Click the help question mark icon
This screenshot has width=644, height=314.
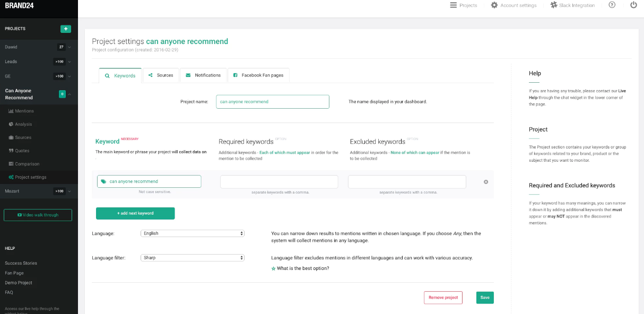(612, 5)
